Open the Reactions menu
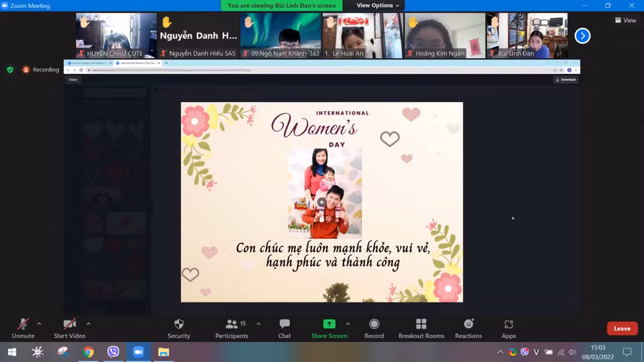 click(468, 325)
